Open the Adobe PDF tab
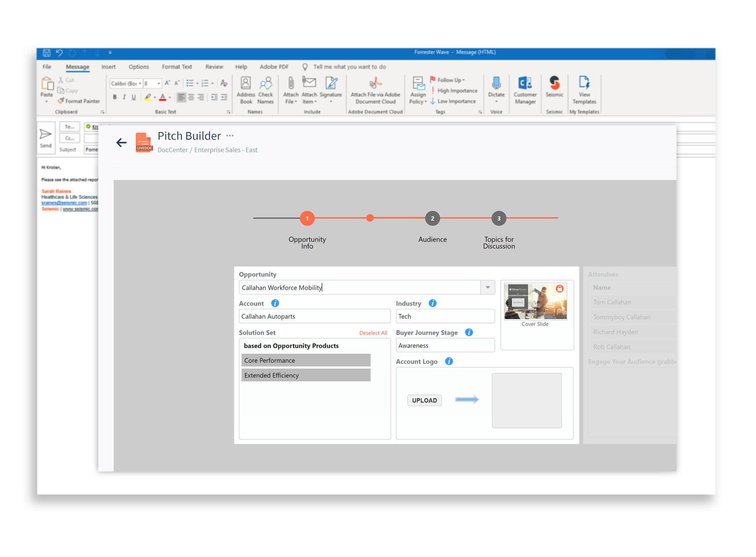 tap(274, 67)
